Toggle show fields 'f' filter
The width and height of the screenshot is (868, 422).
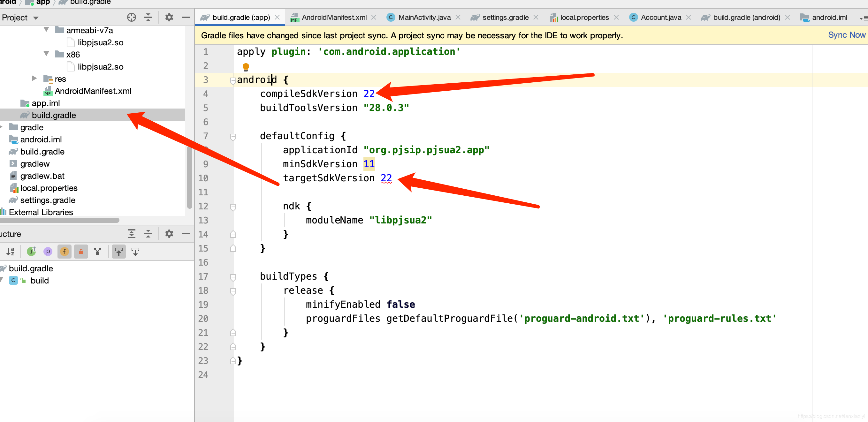point(65,251)
